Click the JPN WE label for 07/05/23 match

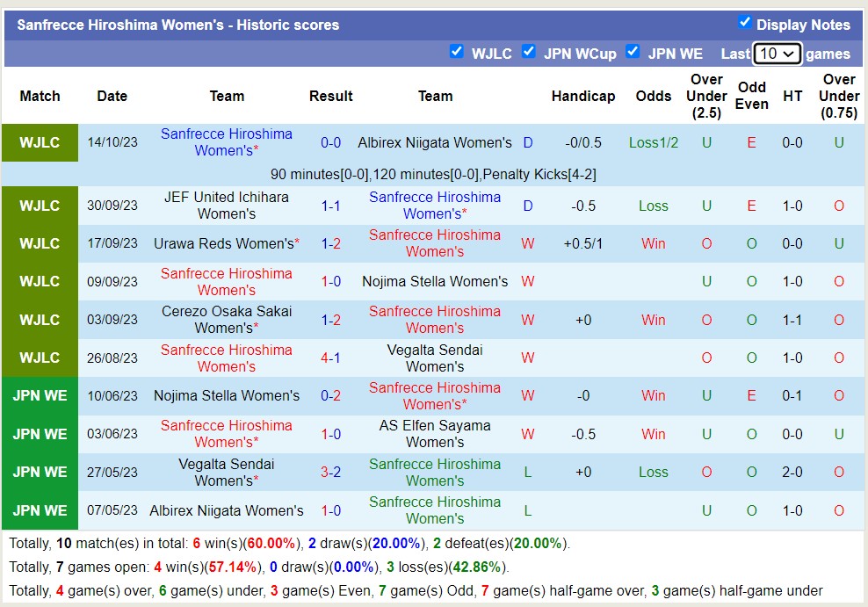click(40, 510)
